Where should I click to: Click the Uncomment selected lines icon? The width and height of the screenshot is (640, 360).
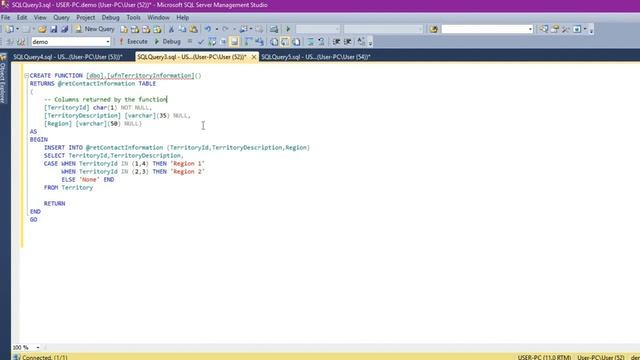tap(322, 42)
